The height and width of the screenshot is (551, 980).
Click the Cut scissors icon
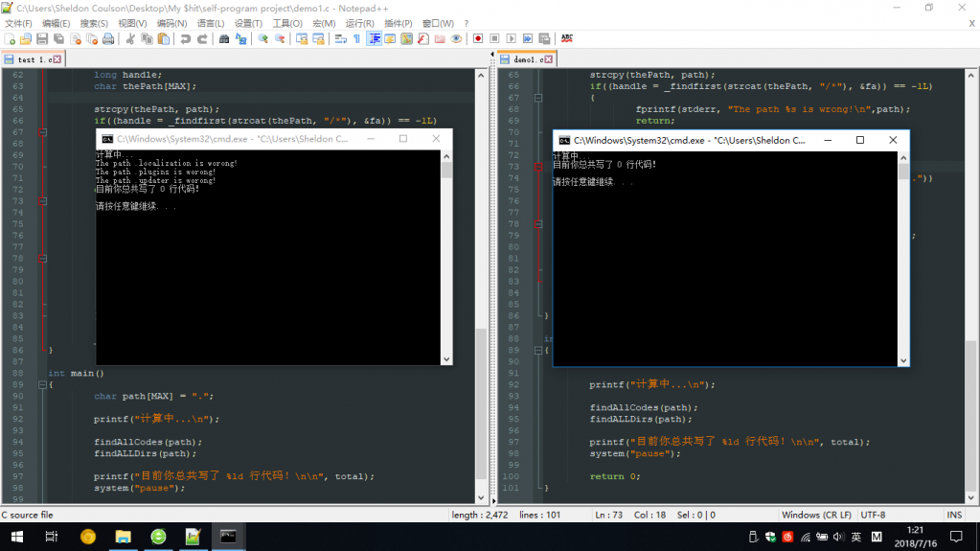click(x=130, y=38)
